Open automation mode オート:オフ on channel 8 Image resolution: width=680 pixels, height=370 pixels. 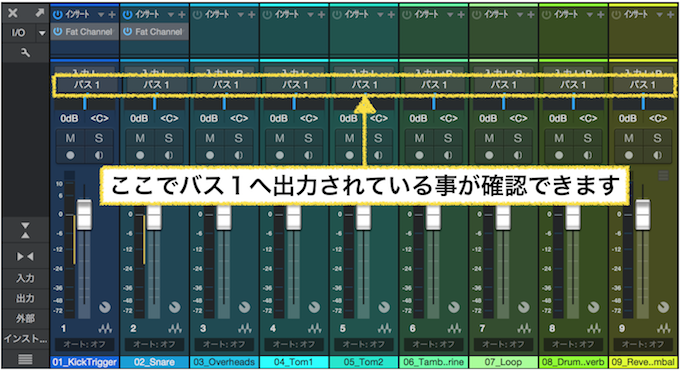tap(574, 344)
